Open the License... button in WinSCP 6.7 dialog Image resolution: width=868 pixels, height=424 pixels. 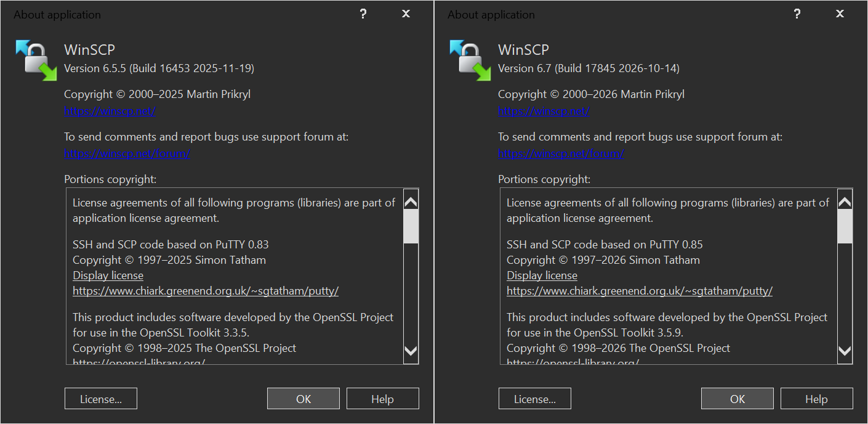[535, 399]
